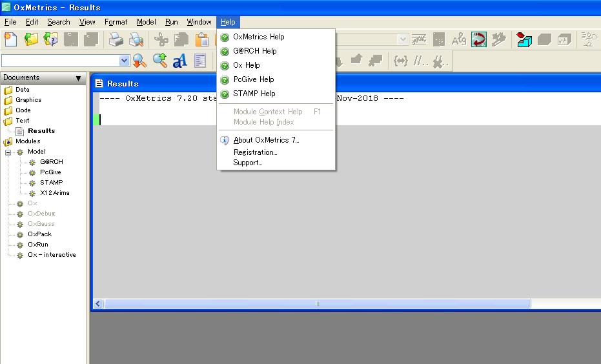Open the Model menu
Screen dimensions: 601x364
[147, 22]
